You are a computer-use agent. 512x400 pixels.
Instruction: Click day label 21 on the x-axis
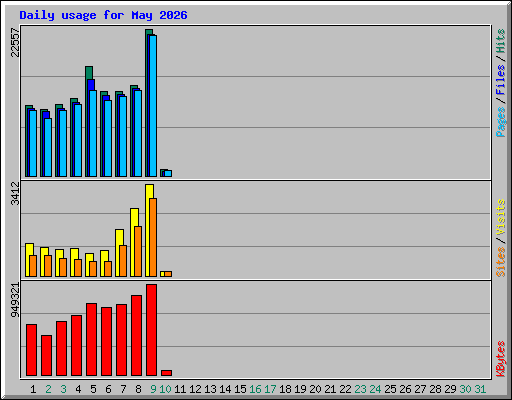330,389
